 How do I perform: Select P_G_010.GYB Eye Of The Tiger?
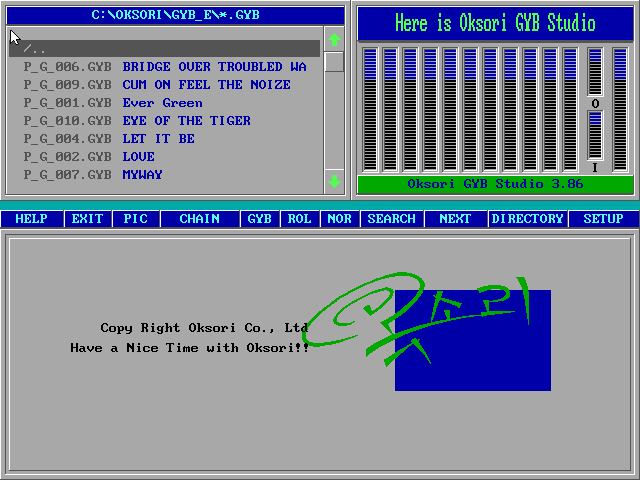point(164,120)
